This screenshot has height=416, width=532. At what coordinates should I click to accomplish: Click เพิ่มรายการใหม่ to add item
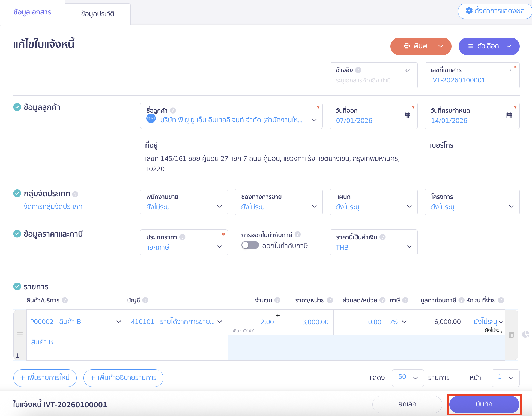coord(45,378)
